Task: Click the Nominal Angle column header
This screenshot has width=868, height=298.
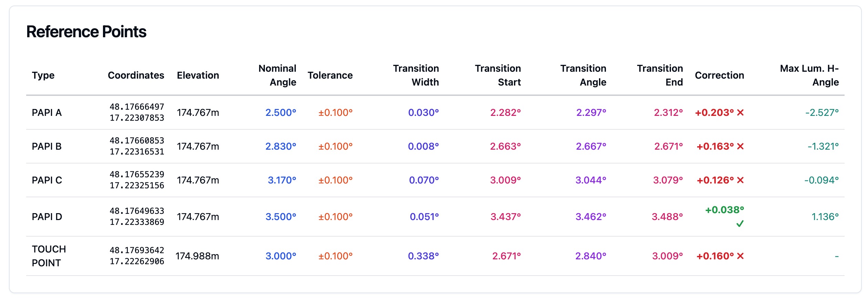Action: (x=277, y=76)
